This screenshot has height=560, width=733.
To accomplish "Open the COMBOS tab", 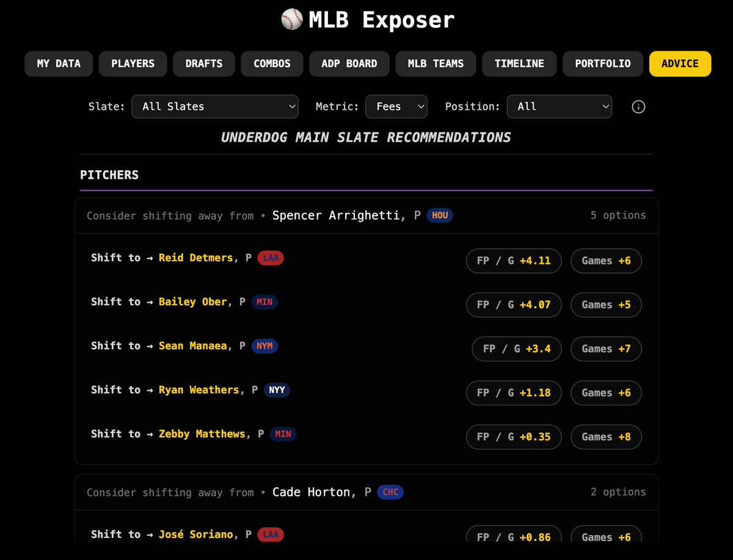I will point(272,64).
